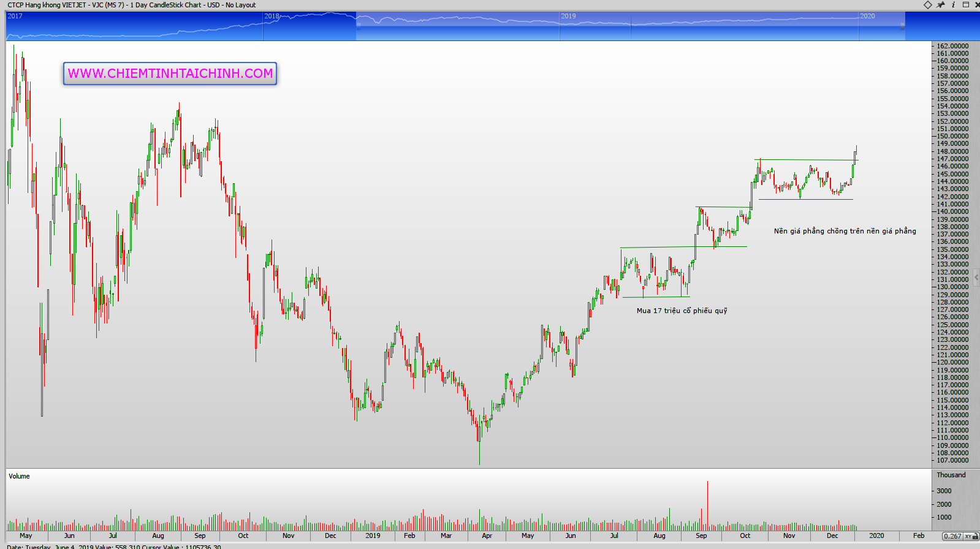Click 140.00000 on the price axis

[x=952, y=211]
